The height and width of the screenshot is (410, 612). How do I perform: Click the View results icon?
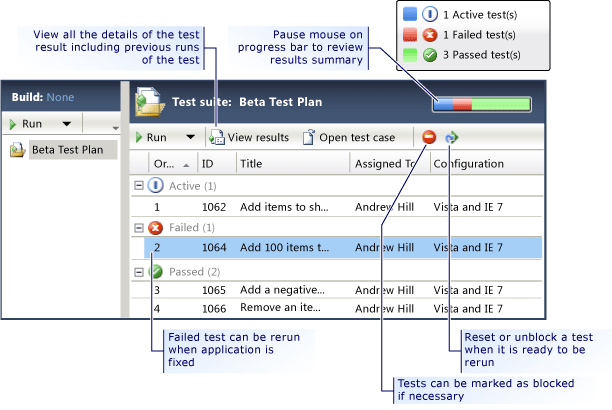point(217,137)
